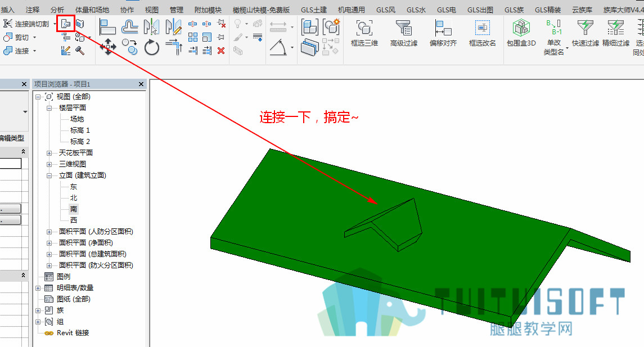644x347 pixels.
Task: Open the 云族库 ribbon tab
Action: click(582, 10)
